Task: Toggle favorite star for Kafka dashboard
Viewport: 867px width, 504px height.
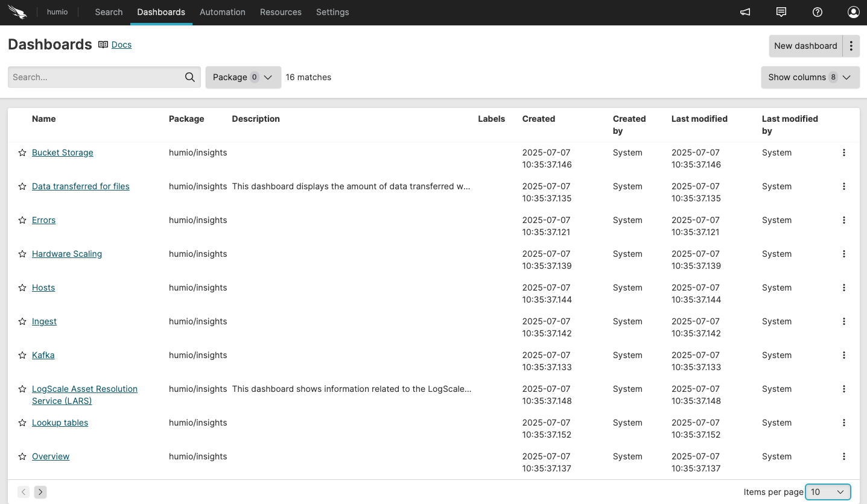Action: tap(22, 356)
